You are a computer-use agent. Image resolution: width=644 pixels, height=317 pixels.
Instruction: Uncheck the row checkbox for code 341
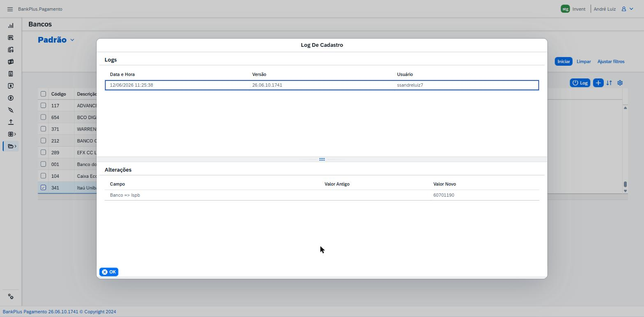point(43,188)
